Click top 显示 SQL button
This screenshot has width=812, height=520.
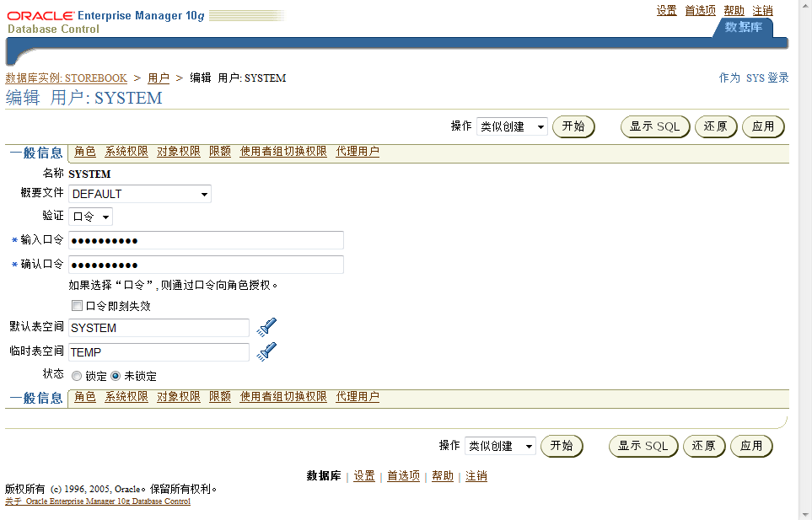click(655, 126)
